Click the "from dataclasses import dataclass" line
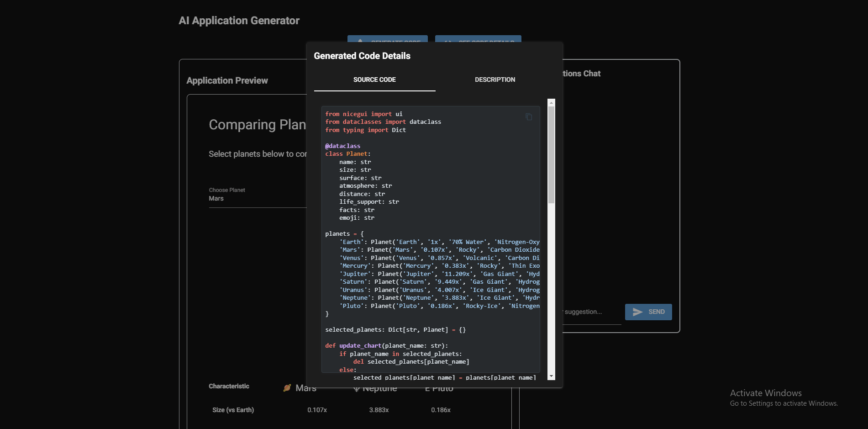868x429 pixels. point(383,122)
